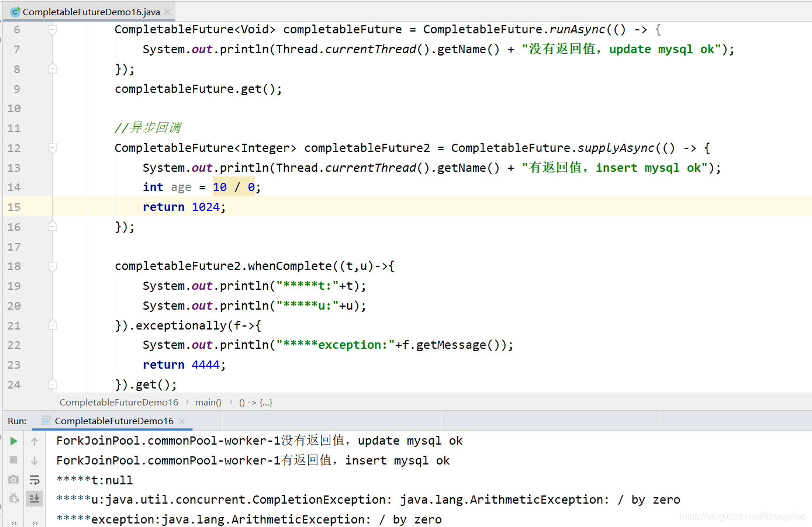This screenshot has height=527, width=812.
Task: Close the CompletableFutureDemo16.java editor tab
Action: pyautogui.click(x=168, y=12)
